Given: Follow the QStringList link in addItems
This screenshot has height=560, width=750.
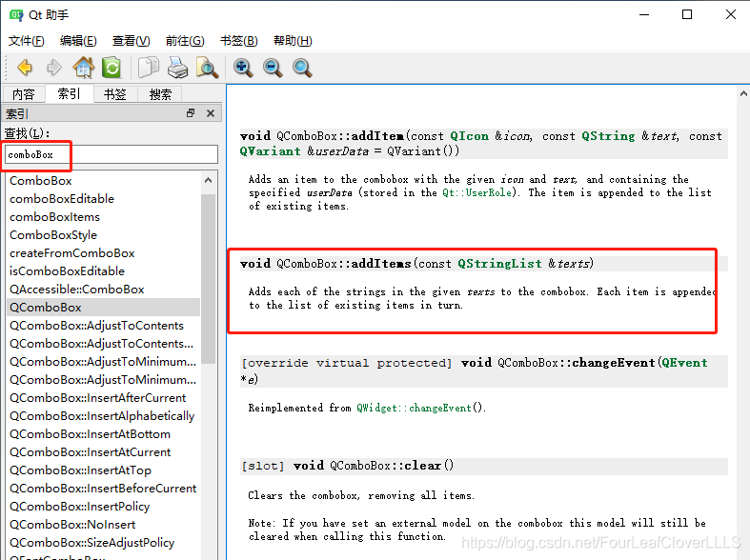Looking at the screenshot, I should 499,264.
